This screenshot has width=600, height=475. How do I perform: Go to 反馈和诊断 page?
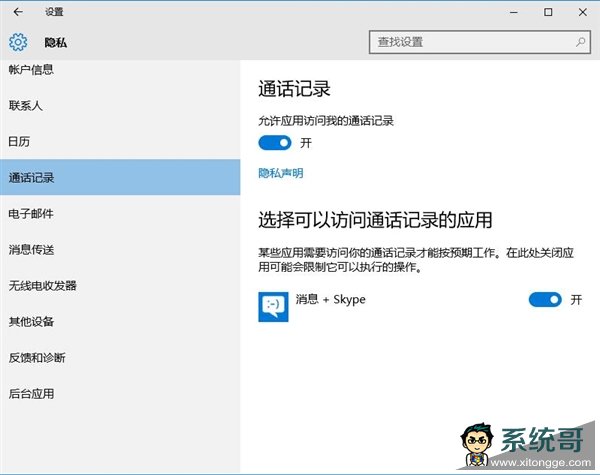[120, 357]
